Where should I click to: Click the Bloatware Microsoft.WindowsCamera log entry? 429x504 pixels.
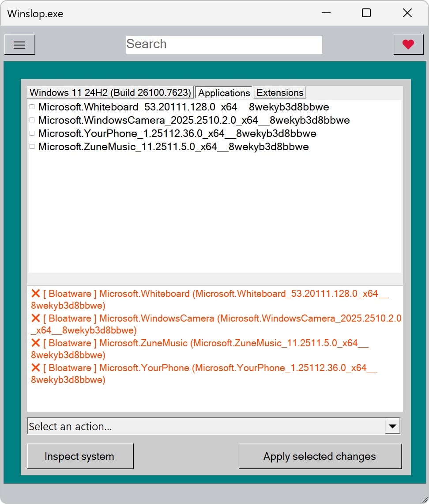216,324
